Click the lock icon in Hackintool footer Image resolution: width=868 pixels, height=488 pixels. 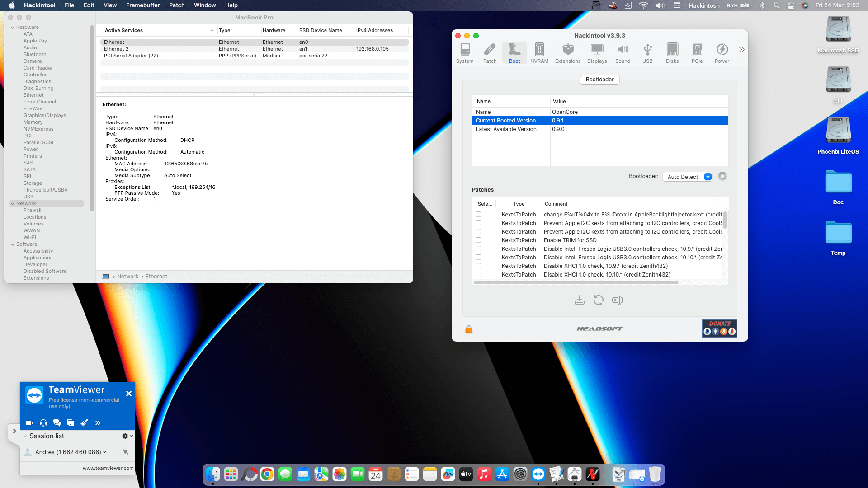pos(469,329)
